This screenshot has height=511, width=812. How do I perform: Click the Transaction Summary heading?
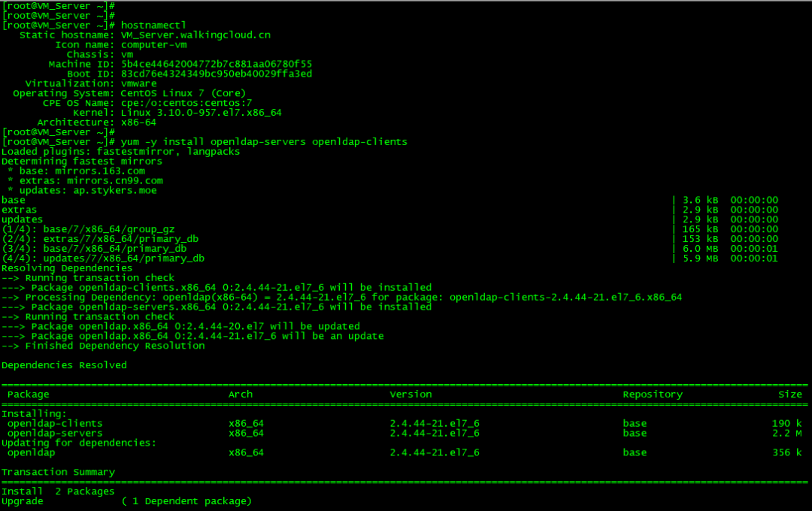(x=58, y=472)
